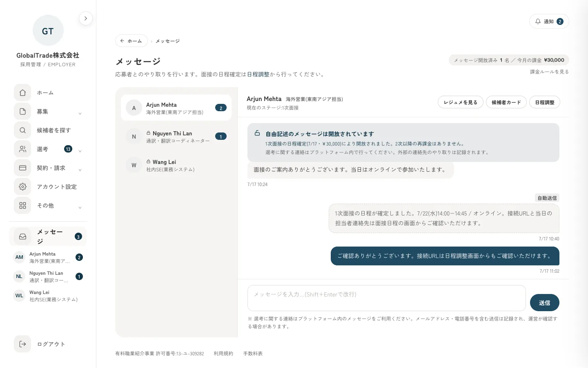Screen dimensions: 588x368
Task: Click the home icon in the sidebar
Action: [22, 93]
